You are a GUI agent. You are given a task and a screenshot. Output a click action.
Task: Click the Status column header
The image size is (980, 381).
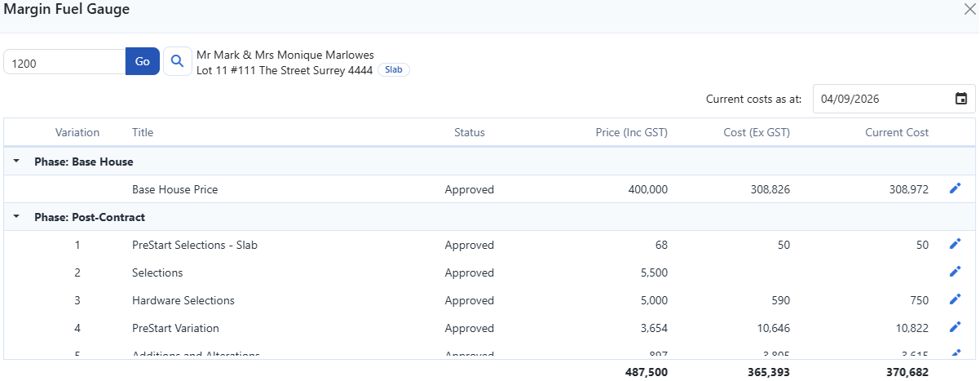[470, 132]
